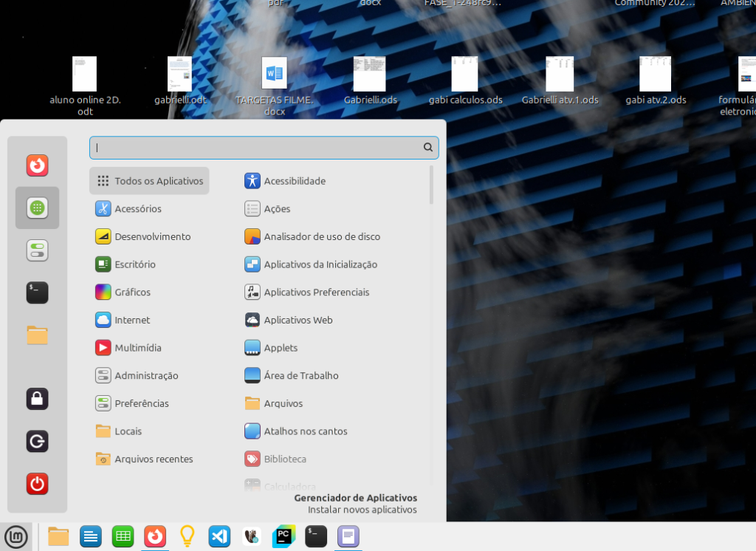Select the Desenvolvimento category
This screenshot has height=551, width=756.
click(x=152, y=237)
